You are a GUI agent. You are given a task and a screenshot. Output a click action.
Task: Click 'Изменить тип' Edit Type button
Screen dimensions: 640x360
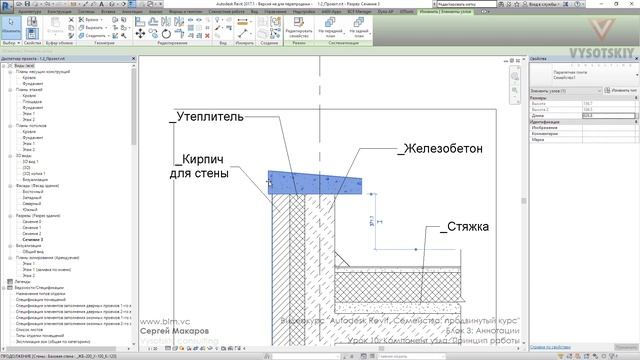tap(620, 91)
